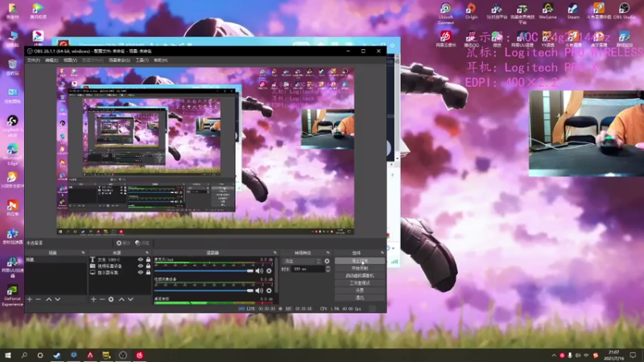644x362 pixels.
Task: Click the 开始录制 button
Action: pyautogui.click(x=360, y=269)
